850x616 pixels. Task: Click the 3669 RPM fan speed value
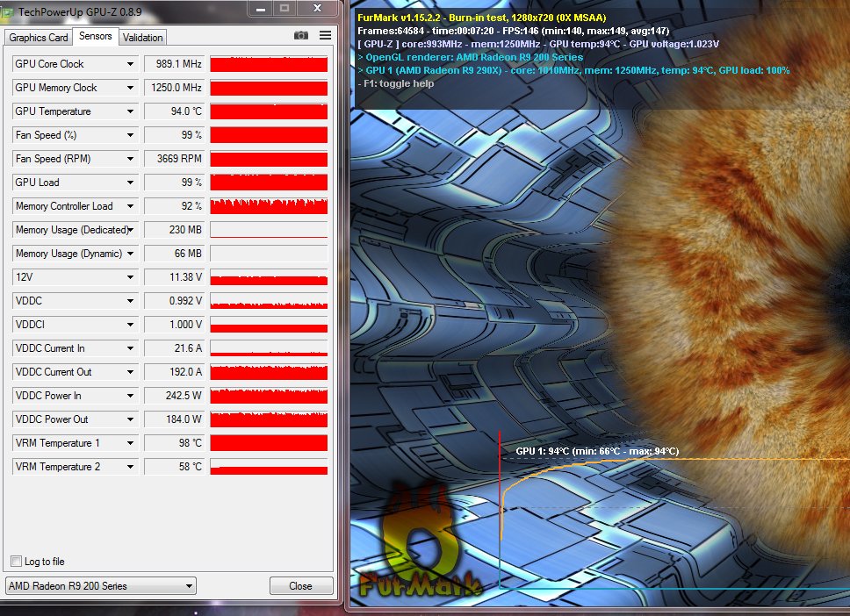pos(175,159)
